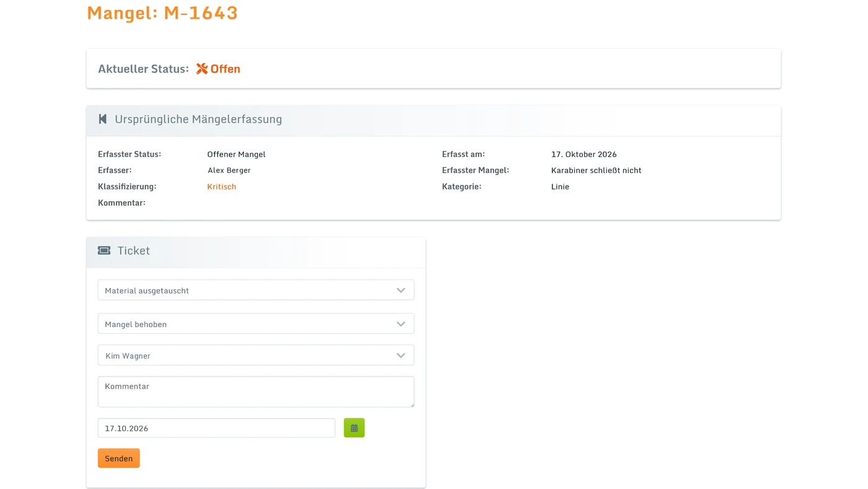868x489 pixels.
Task: Click the Mangel: M-1643 page title
Action: click(162, 13)
